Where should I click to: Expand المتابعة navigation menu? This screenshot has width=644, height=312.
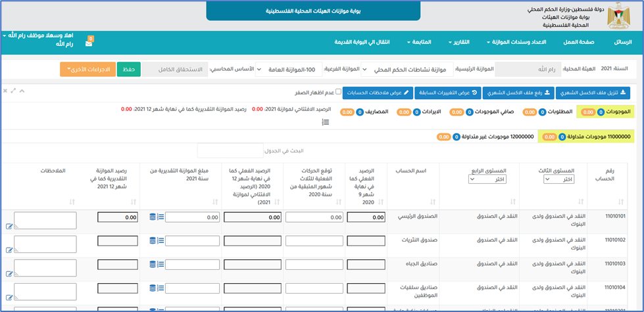point(419,42)
